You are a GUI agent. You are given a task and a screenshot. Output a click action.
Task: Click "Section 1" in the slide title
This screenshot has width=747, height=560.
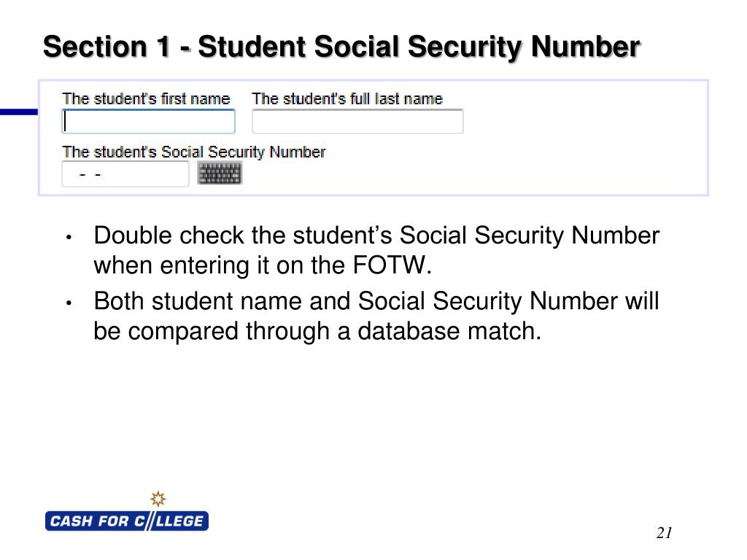(107, 47)
